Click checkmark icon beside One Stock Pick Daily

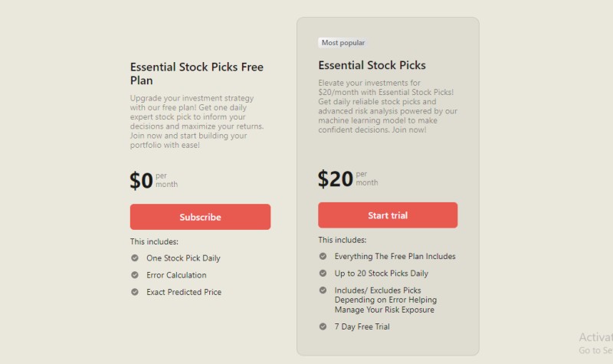point(135,257)
